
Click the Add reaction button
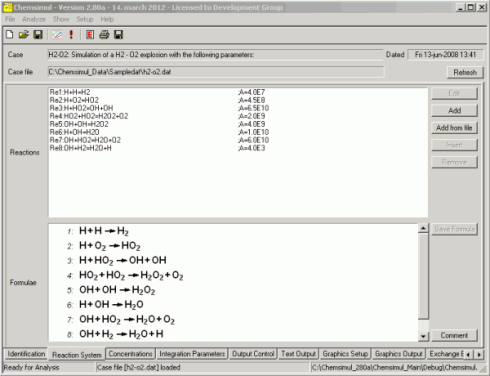click(x=454, y=110)
